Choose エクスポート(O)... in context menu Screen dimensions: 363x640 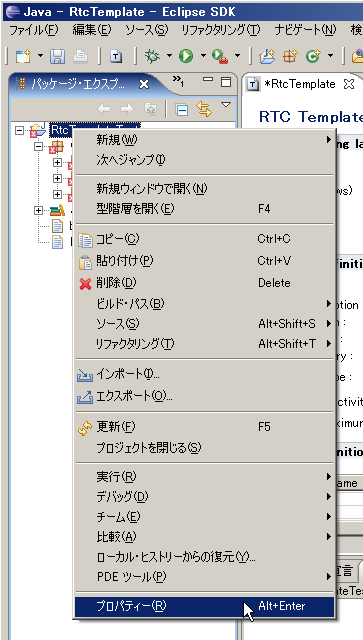[205, 396]
